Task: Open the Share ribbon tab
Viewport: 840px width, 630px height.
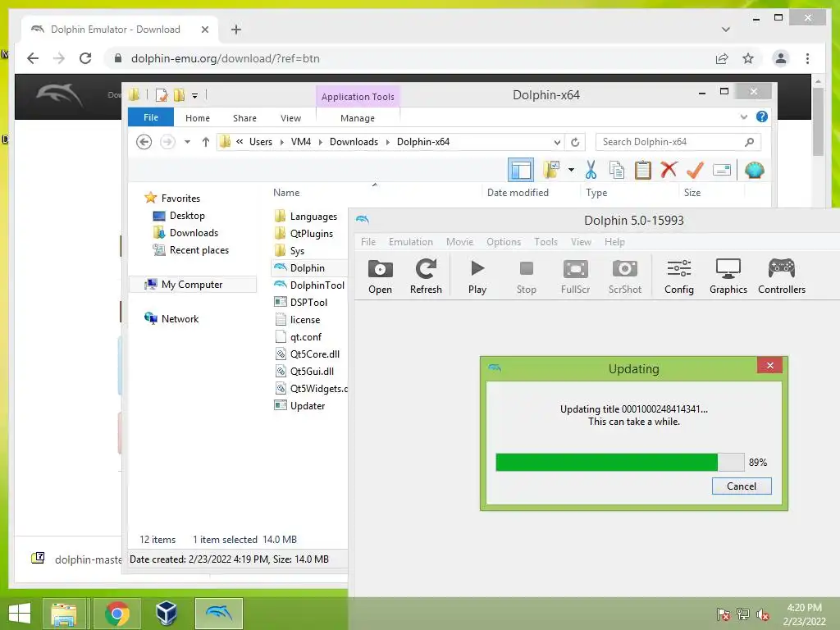Action: tap(244, 118)
